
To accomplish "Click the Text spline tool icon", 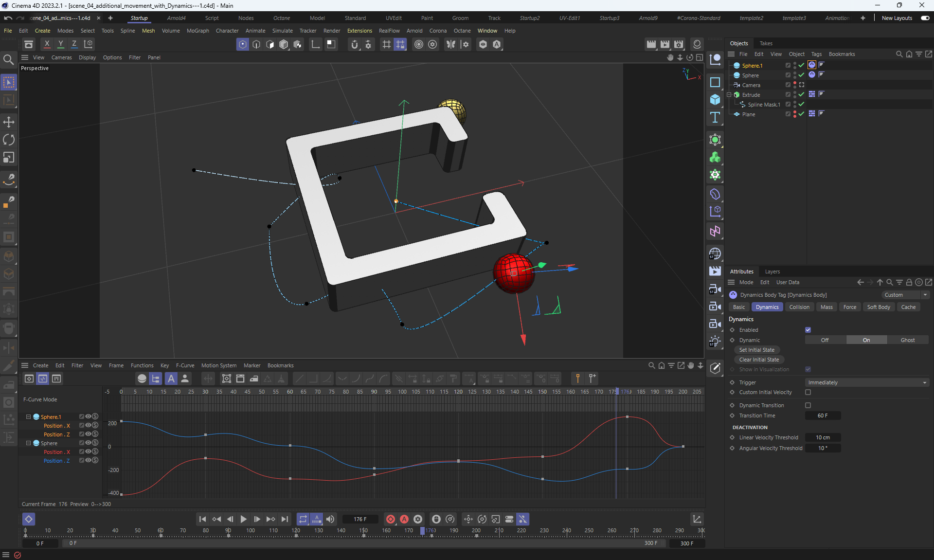I will (x=715, y=117).
